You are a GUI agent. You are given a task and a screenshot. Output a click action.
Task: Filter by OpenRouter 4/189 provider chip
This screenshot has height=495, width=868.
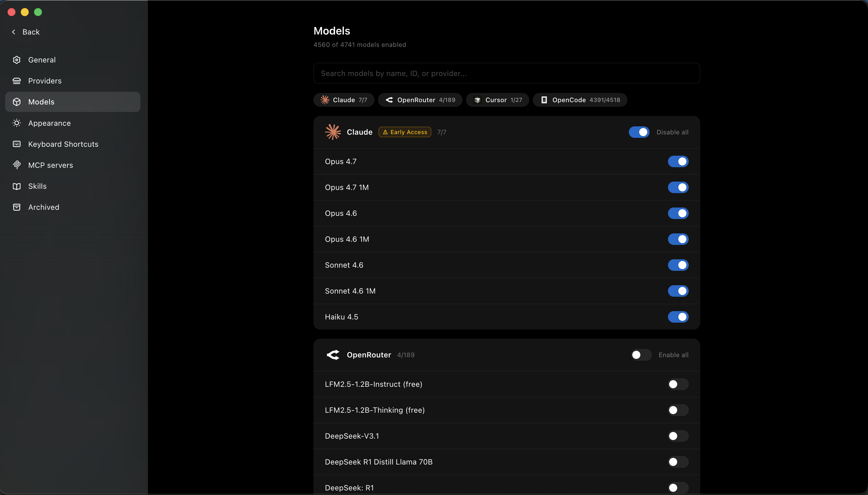(420, 100)
